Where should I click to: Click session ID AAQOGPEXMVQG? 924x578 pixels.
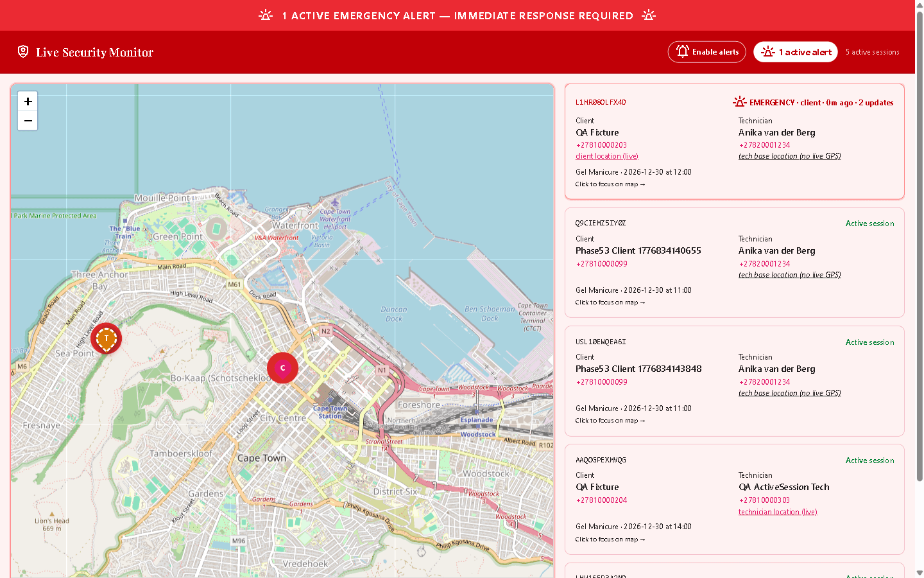pyautogui.click(x=601, y=460)
